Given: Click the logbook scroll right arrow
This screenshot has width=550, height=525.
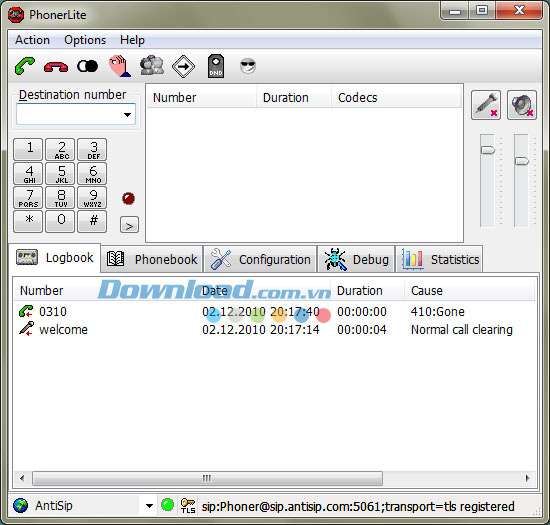Looking at the screenshot, I should click(528, 478).
